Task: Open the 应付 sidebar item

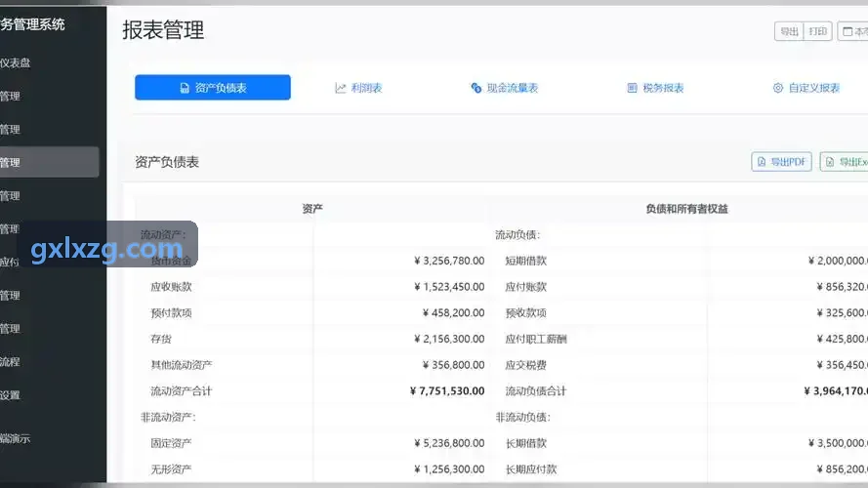Action: [10, 263]
